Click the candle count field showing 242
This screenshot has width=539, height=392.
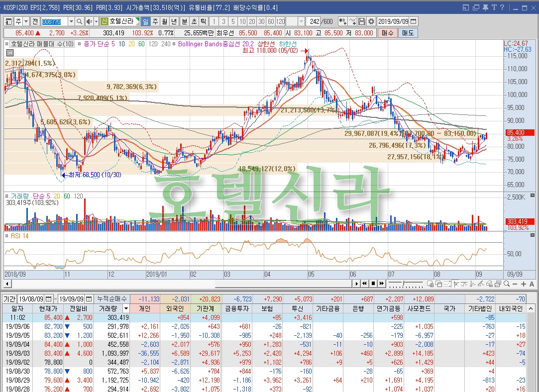click(x=314, y=22)
